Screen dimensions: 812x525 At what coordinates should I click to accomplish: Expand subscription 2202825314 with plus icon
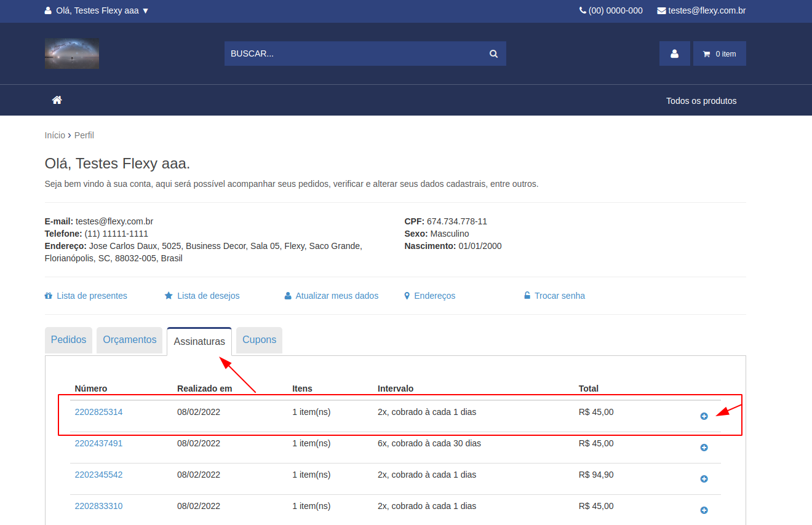click(704, 416)
